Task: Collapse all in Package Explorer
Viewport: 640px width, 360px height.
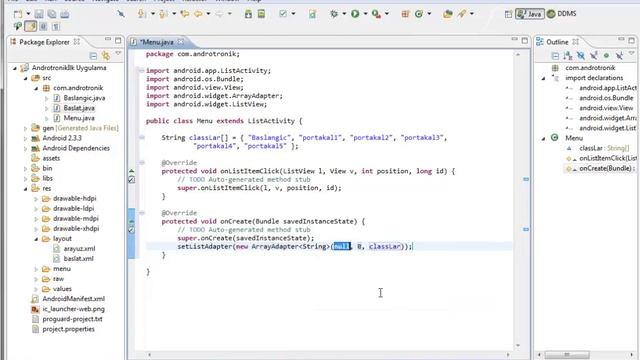Action: click(x=93, y=56)
